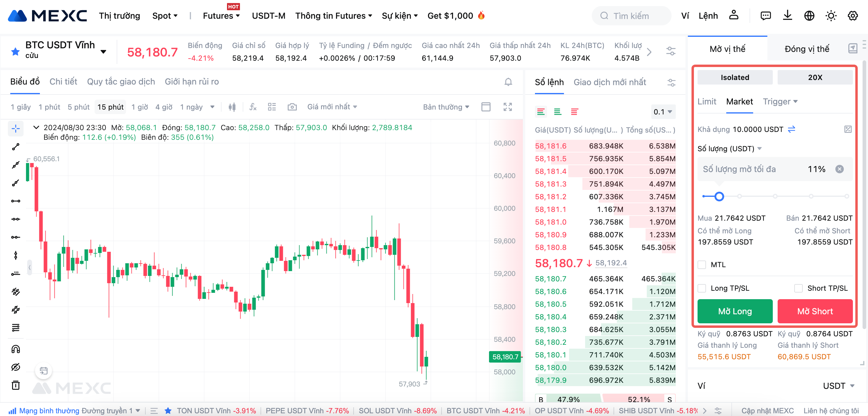The height and width of the screenshot is (416, 868).
Task: Open the Bản thường chart version dropdown
Action: (x=446, y=107)
